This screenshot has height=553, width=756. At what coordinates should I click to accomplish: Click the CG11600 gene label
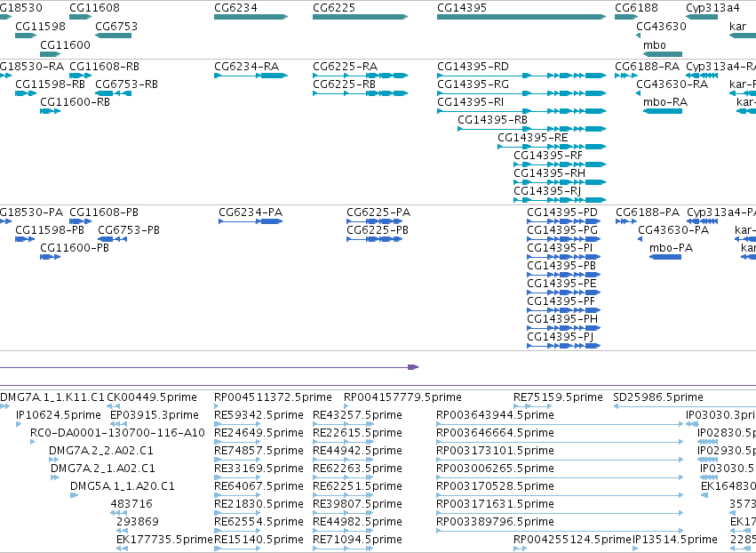coord(65,45)
